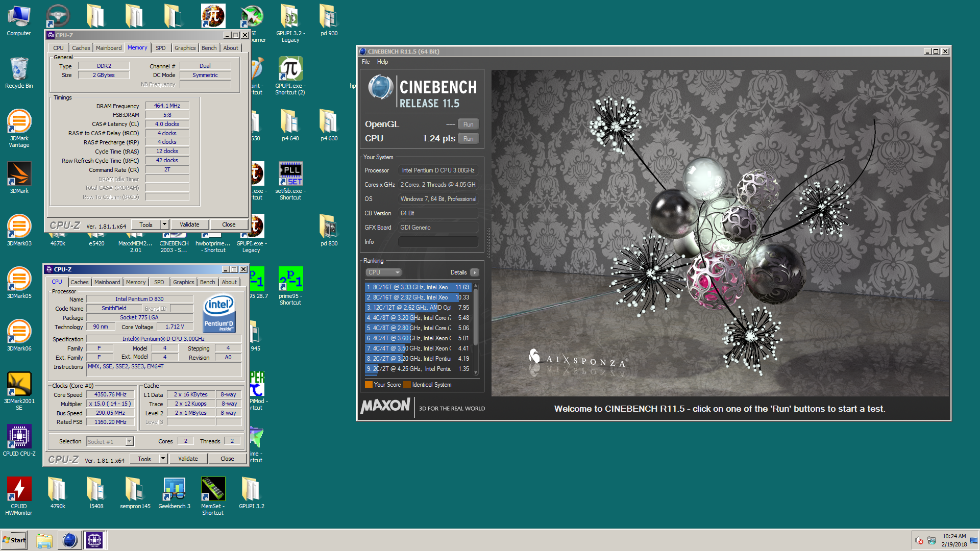Switch to SPD tab in upper CPU-Z

[161, 48]
